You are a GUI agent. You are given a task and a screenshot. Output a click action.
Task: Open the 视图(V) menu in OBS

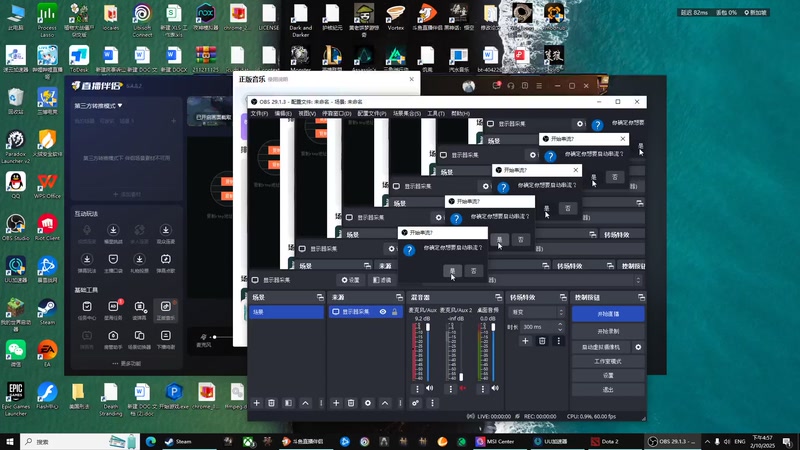click(x=307, y=113)
